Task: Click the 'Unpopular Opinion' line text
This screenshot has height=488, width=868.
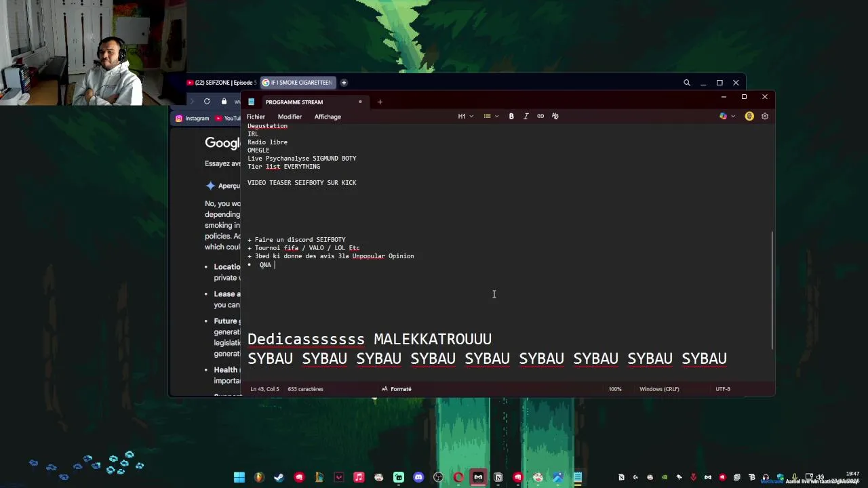Action: point(383,256)
